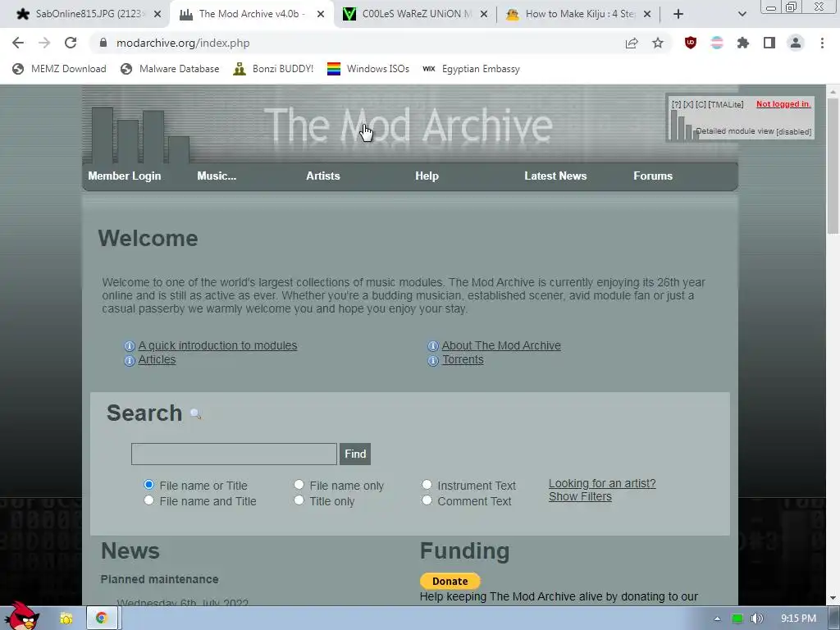The image size is (840, 630).
Task: Toggle the browser side panel icon
Action: 769,43
